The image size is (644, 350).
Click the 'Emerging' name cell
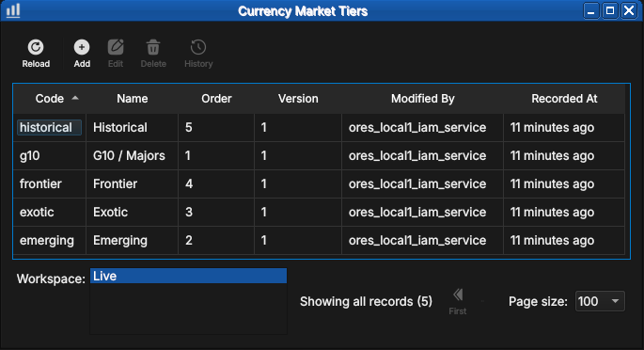click(x=132, y=240)
